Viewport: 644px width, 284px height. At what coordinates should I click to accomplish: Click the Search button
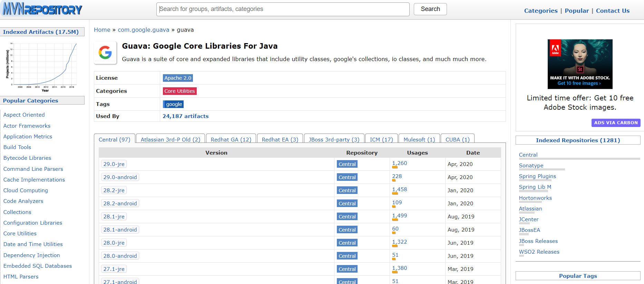click(430, 9)
